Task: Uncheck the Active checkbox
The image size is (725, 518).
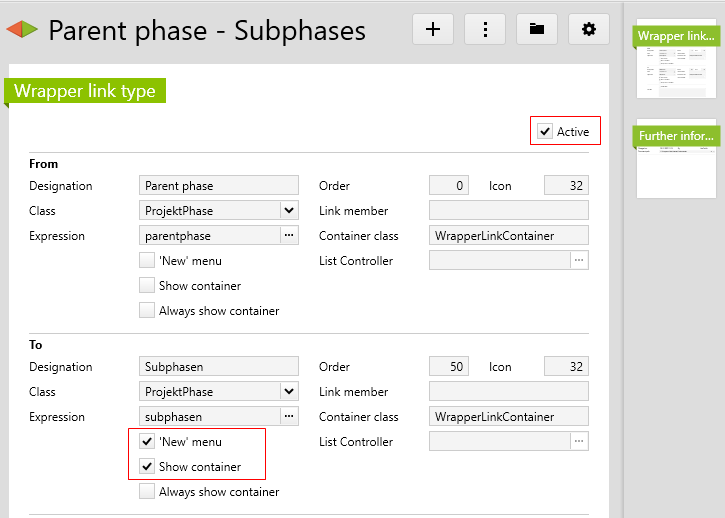Action: pyautogui.click(x=545, y=131)
